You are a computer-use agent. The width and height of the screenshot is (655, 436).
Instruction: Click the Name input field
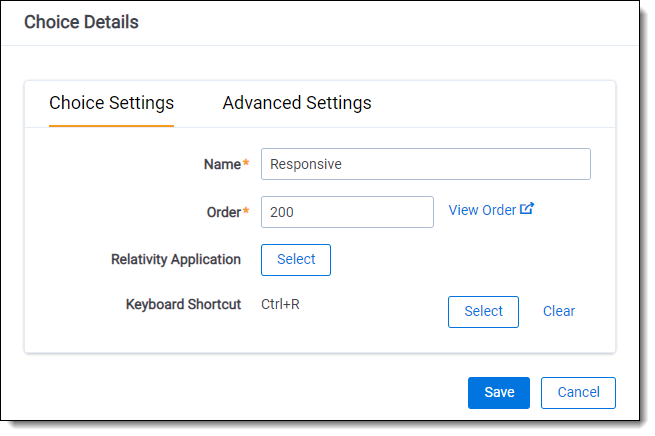coord(425,164)
